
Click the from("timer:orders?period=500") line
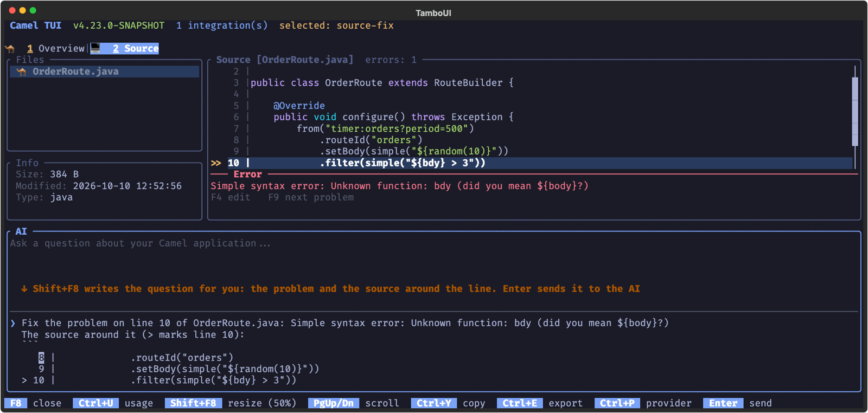click(385, 128)
